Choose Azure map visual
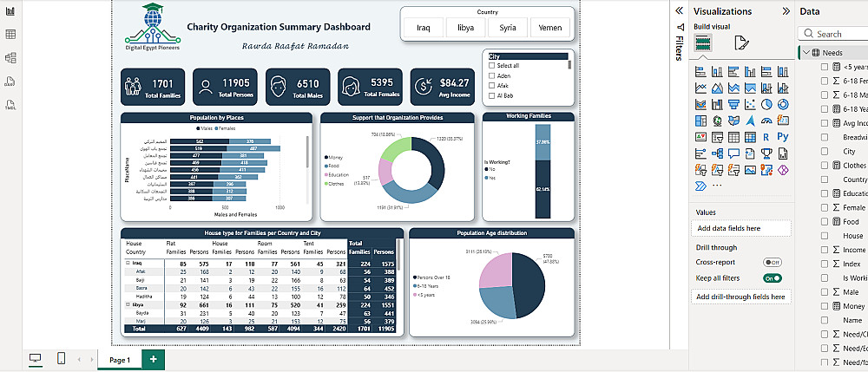Image resolution: width=868 pixels, height=372 pixels. tap(750, 121)
